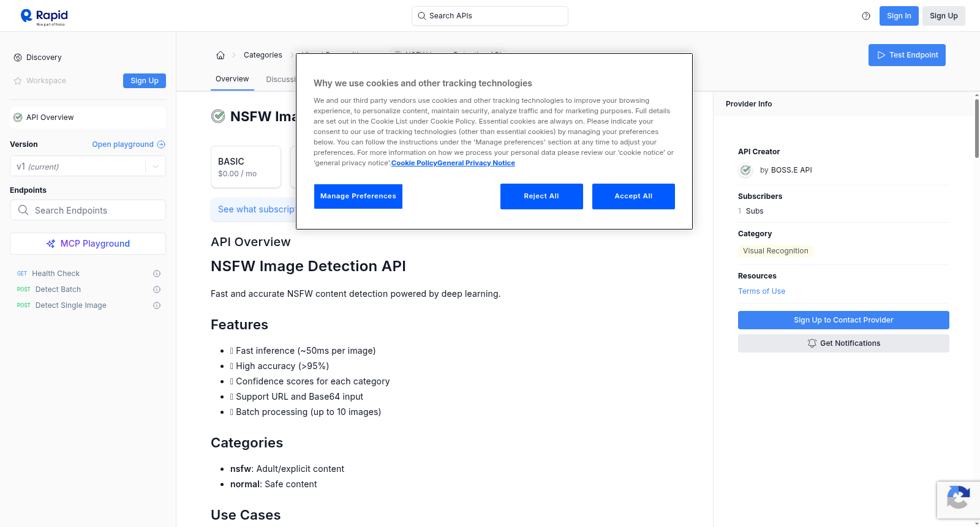Focus the Search Endpoints field

[88, 210]
